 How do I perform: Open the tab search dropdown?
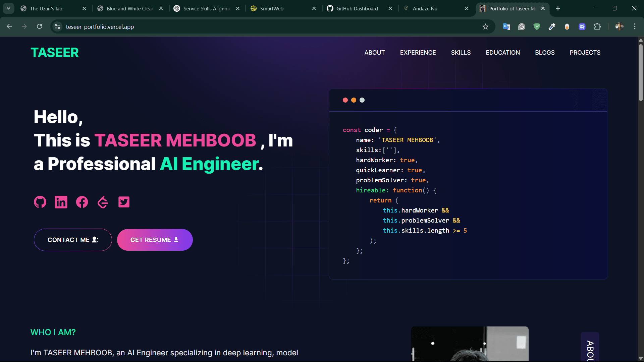click(8, 8)
